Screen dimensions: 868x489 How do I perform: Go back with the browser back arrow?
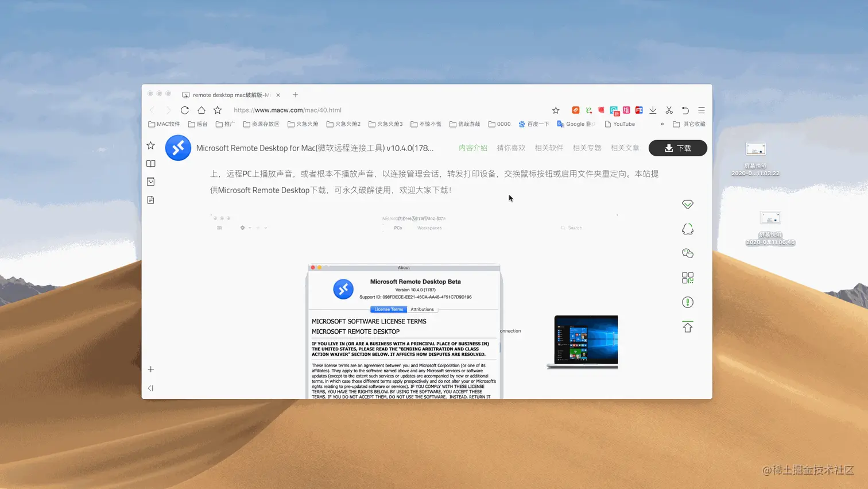pyautogui.click(x=152, y=110)
